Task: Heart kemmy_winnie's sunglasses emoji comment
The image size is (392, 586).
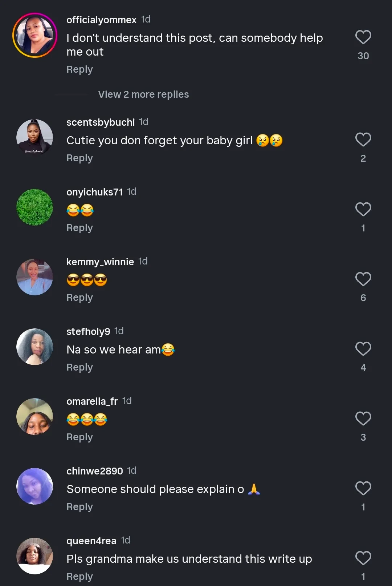Action: click(363, 279)
